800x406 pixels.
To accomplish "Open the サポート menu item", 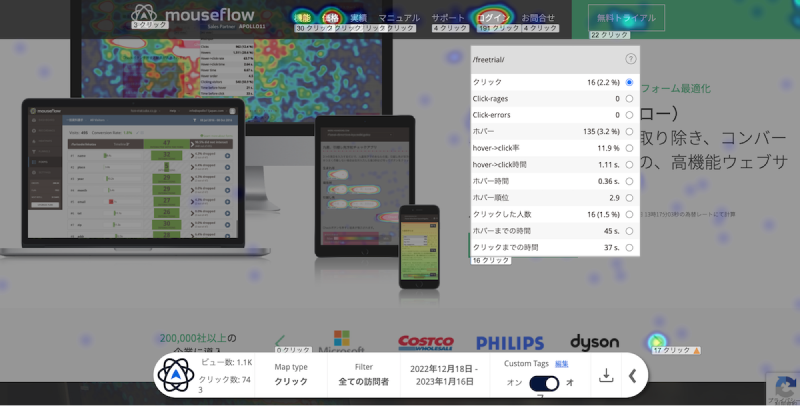I will point(448,18).
